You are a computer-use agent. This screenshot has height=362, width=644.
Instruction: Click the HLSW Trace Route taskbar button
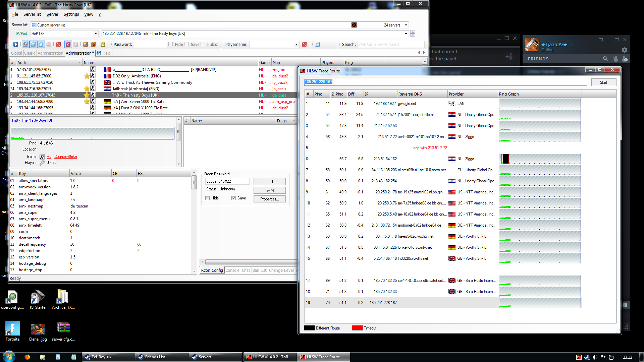tap(324, 357)
